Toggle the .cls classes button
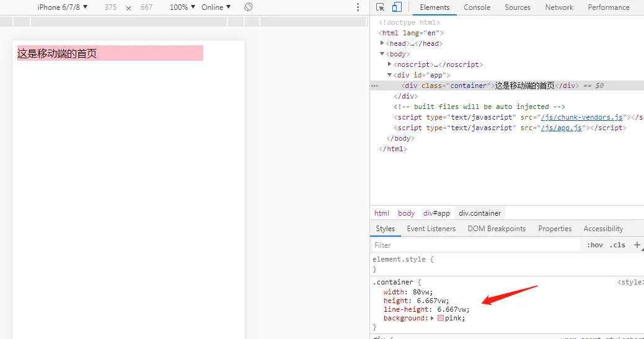Image resolution: width=644 pixels, height=339 pixels. click(x=617, y=245)
